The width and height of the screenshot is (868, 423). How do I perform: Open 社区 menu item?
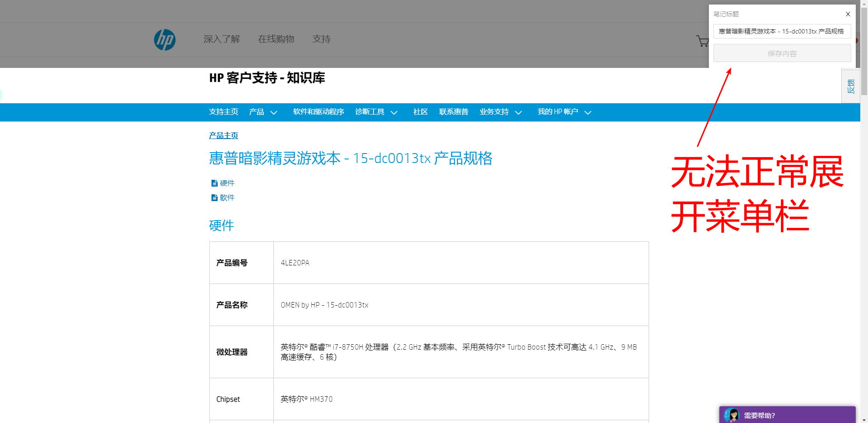420,112
